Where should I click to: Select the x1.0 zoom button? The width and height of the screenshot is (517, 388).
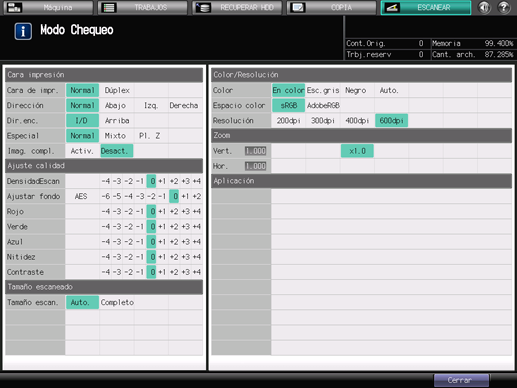pyautogui.click(x=357, y=151)
